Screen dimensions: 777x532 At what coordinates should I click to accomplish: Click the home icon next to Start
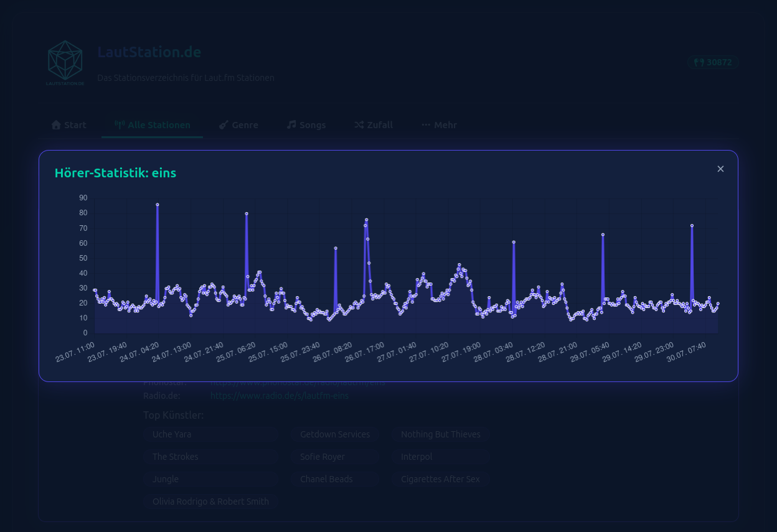(x=56, y=124)
